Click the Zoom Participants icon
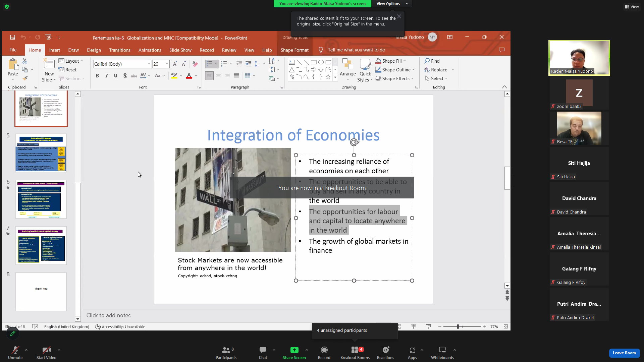Screen dimensions: 644x362 [226, 353]
